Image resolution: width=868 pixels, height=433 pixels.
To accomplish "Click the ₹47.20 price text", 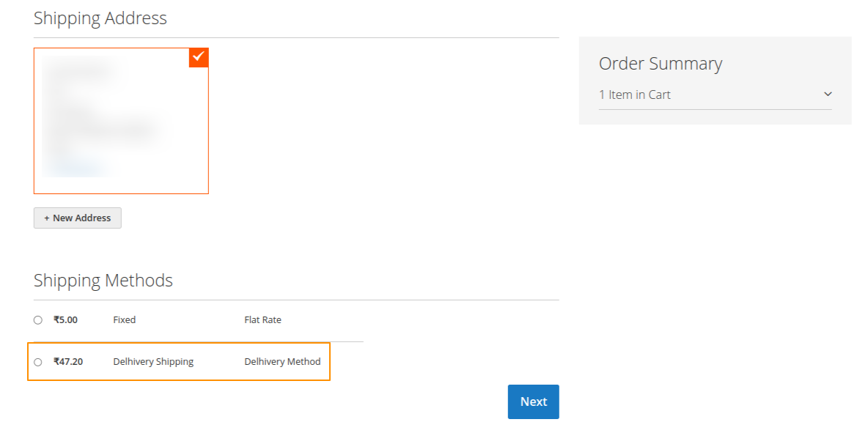I will [70, 361].
